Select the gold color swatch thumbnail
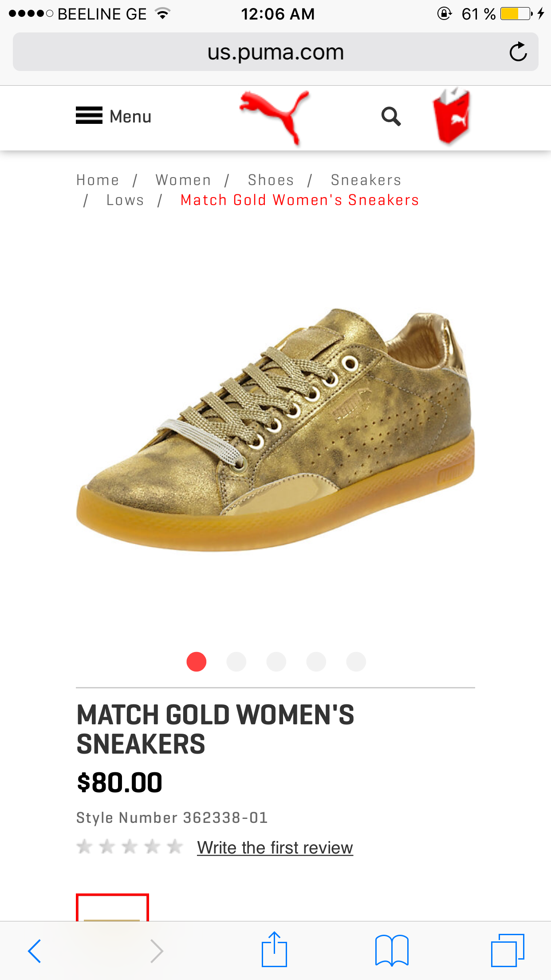This screenshot has height=980, width=551. 112,907
